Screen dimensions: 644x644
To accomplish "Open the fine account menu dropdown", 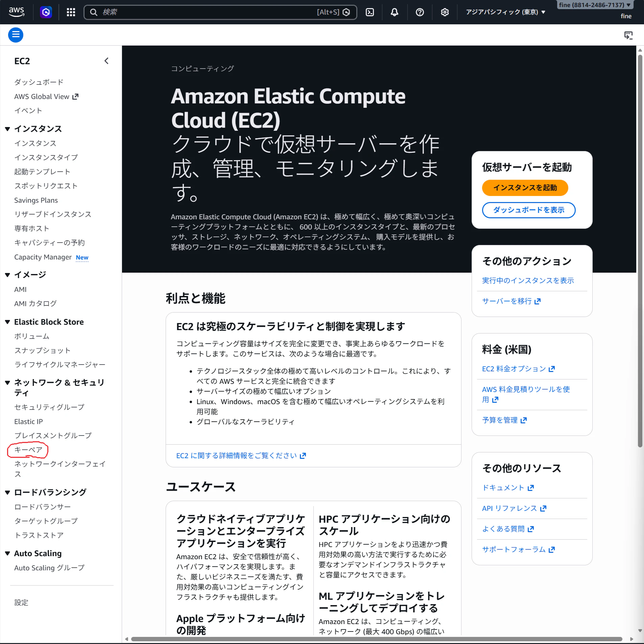I will (595, 5).
